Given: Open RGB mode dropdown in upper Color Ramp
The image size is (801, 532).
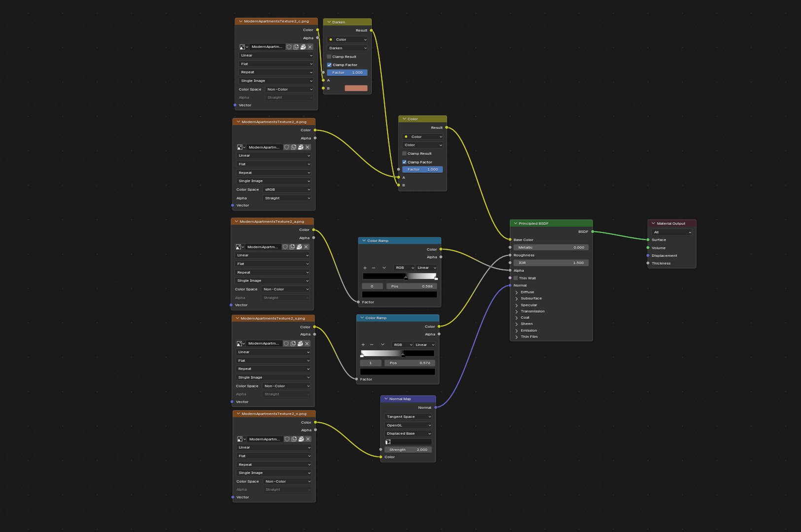Looking at the screenshot, I should (x=404, y=268).
